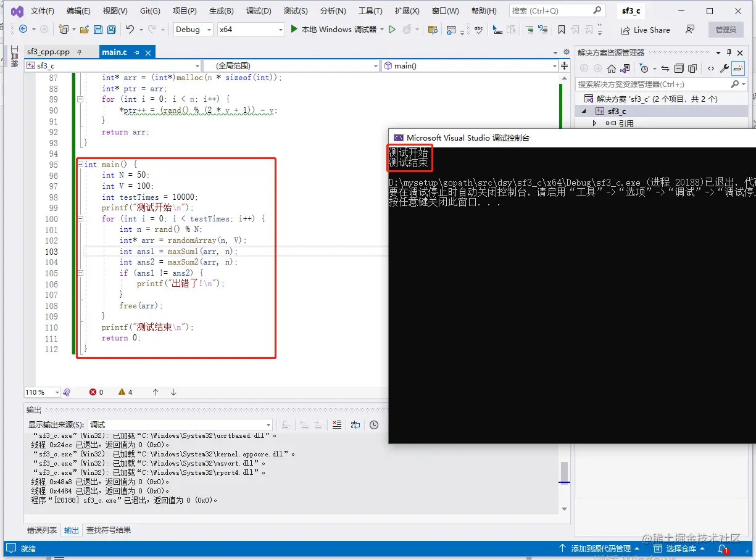Toggle auto-hide pin of Solution Explorer panel
The height and width of the screenshot is (560, 756).
coord(729,52)
